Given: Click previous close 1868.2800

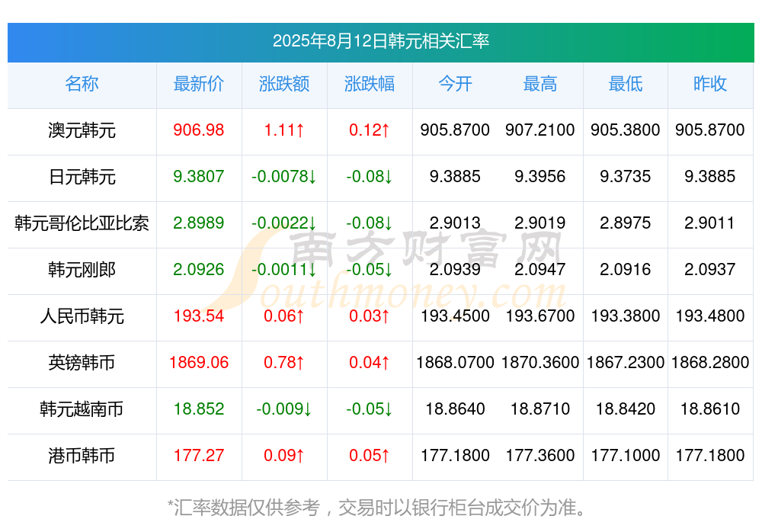Looking at the screenshot, I should (710, 363).
